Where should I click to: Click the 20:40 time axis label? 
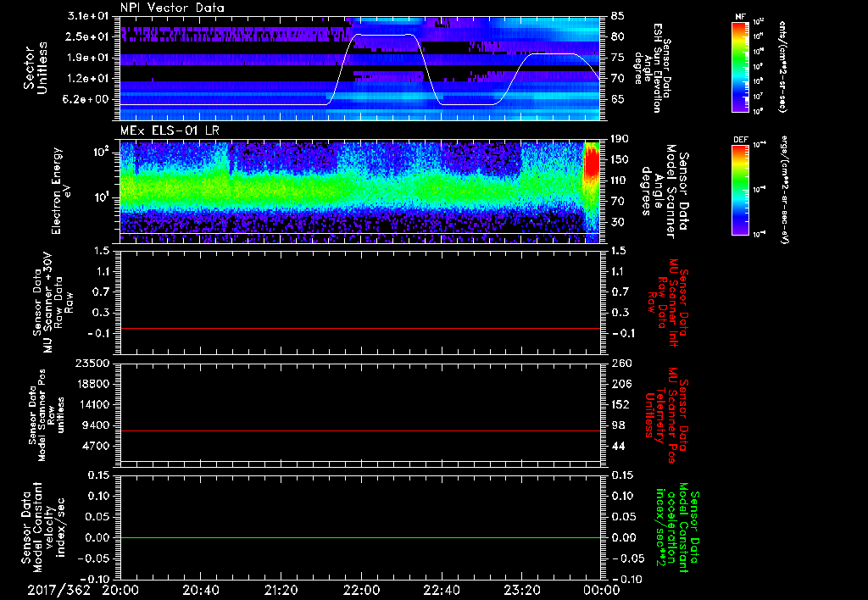[x=200, y=589]
